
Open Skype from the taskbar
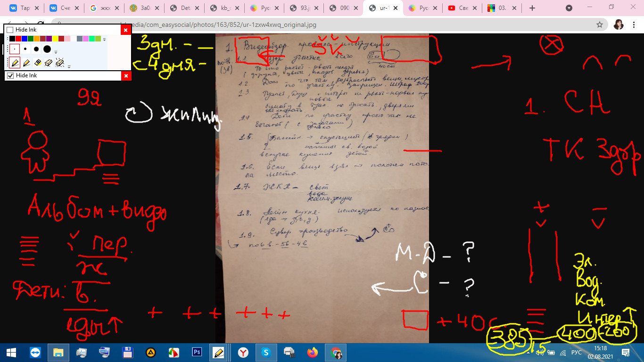[266, 352]
